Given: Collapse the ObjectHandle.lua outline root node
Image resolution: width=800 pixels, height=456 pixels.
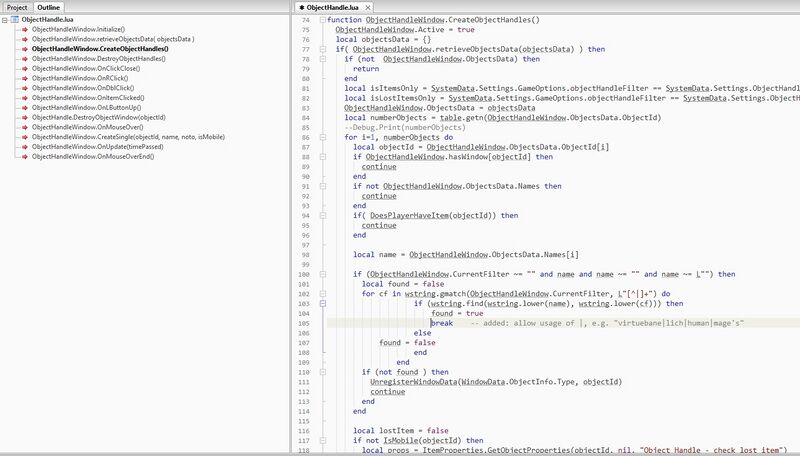Looking at the screenshot, I should coord(5,20).
